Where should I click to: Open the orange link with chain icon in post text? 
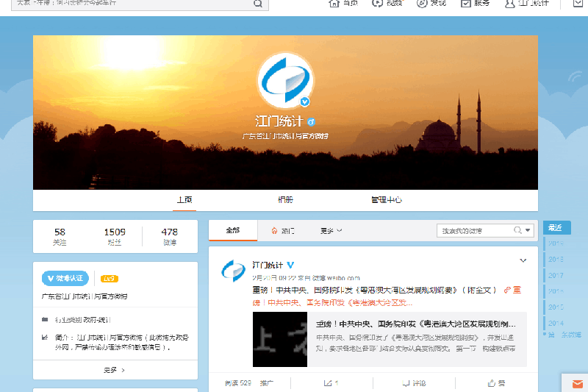pyautogui.click(x=387, y=296)
